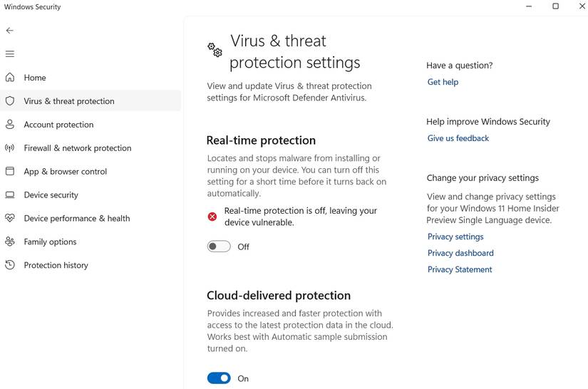Click the Account protection person icon
588x389 pixels.
[x=10, y=125]
